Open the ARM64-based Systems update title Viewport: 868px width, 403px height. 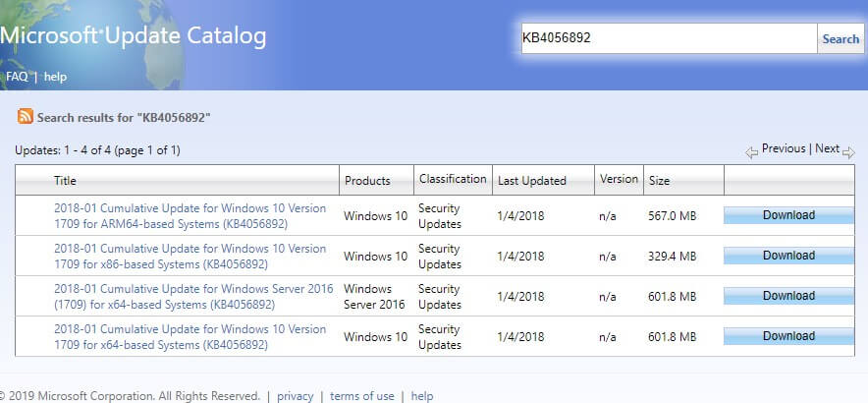[190, 216]
